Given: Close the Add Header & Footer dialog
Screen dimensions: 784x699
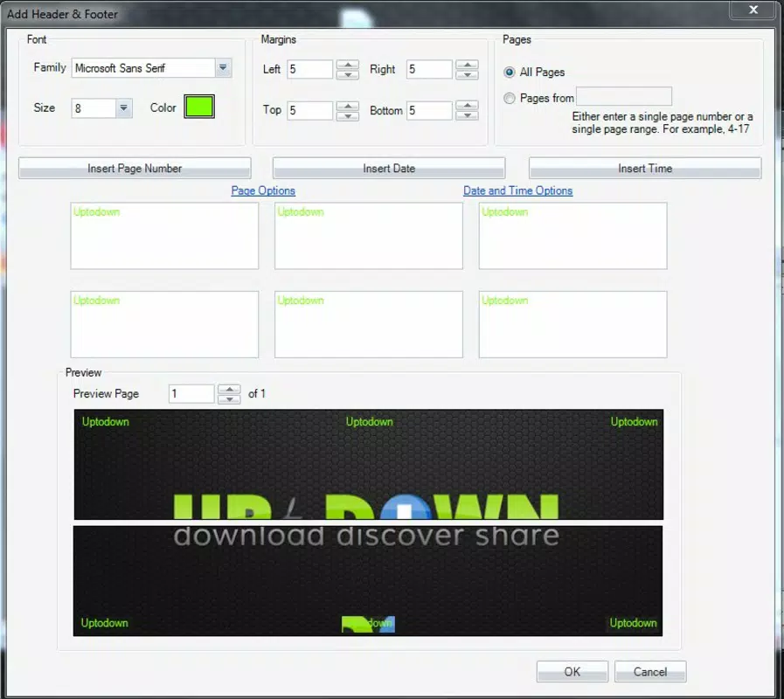Looking at the screenshot, I should point(753,10).
